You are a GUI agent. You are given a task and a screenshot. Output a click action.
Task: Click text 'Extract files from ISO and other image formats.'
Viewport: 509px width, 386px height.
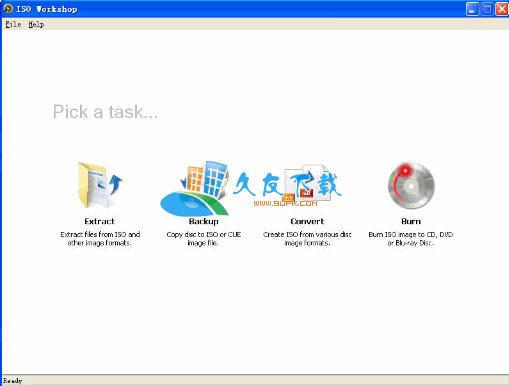(100, 239)
